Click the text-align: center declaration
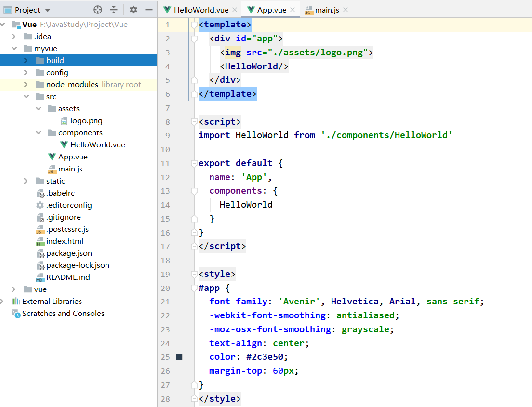Screen dimensions: 532x407 [259, 343]
